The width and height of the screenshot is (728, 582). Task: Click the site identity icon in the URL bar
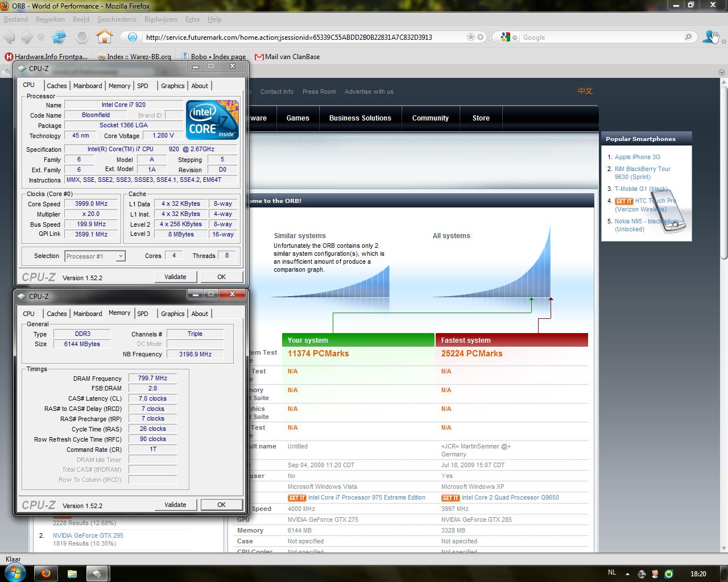click(x=132, y=37)
